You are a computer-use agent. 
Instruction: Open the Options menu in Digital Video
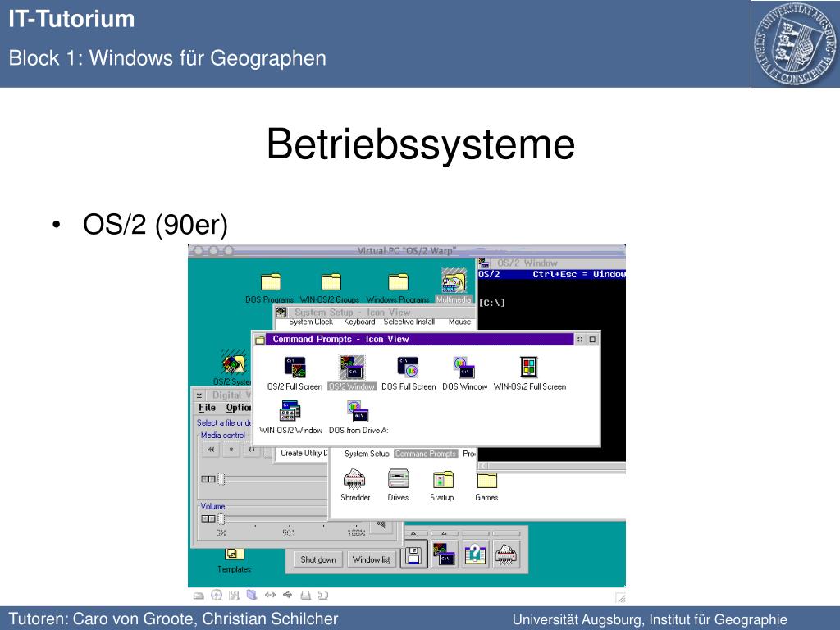[x=239, y=408]
